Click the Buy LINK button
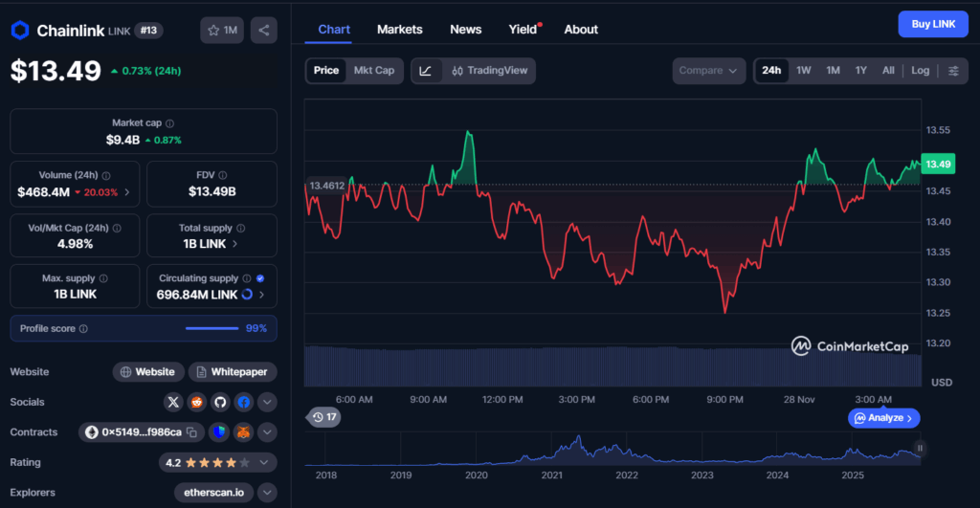Image resolution: width=980 pixels, height=508 pixels. 932,24
